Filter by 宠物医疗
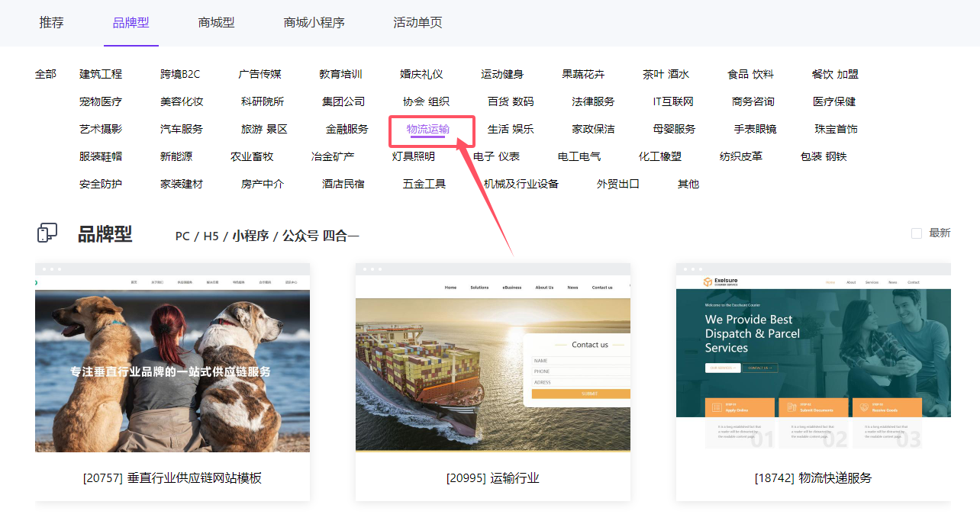980x524 pixels. coord(101,101)
